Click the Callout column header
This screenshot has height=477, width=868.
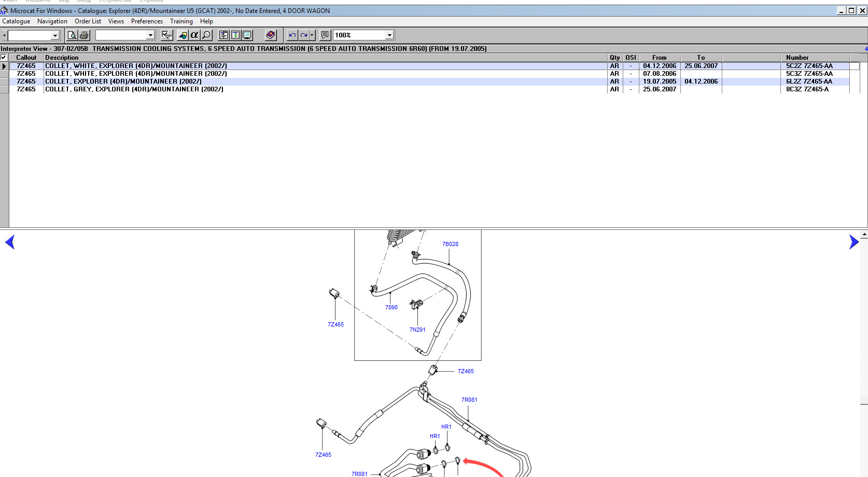tap(26, 58)
